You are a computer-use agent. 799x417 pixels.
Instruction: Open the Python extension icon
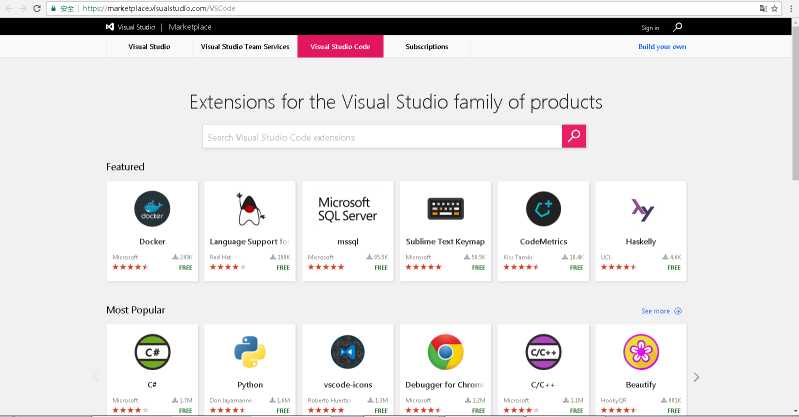pos(249,352)
